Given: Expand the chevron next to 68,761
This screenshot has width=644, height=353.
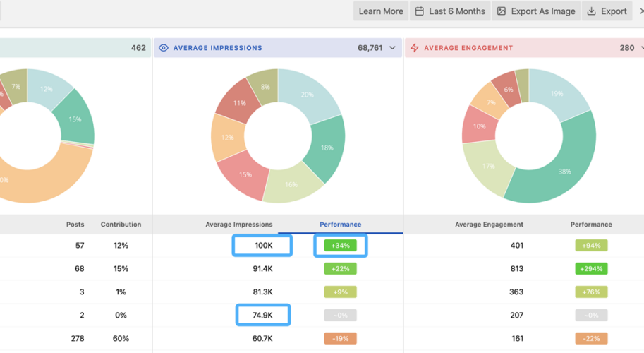Looking at the screenshot, I should [x=393, y=48].
